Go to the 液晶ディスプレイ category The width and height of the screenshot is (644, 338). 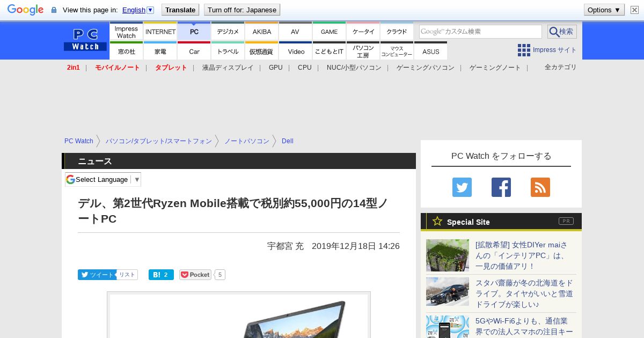point(228,68)
